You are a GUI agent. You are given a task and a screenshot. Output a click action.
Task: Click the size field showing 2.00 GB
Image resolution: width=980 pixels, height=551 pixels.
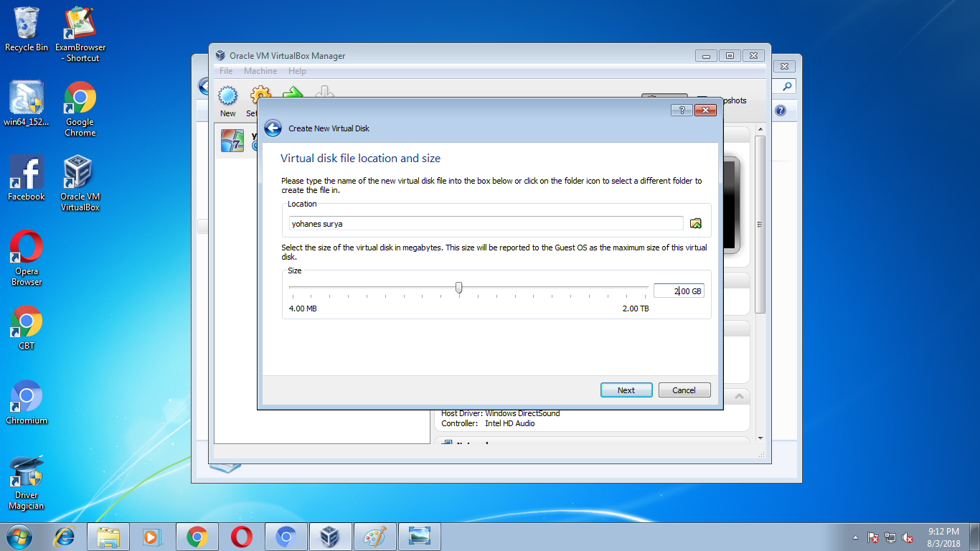[x=679, y=291]
